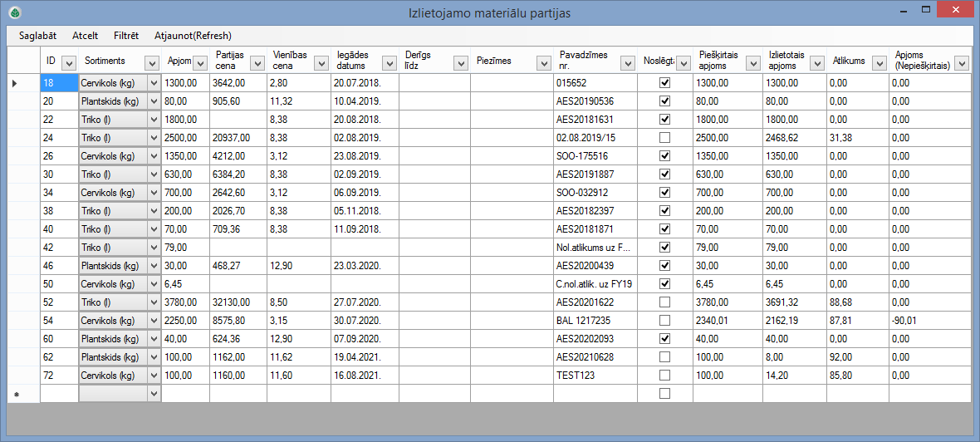Click Pavadzīmes cell SOO-032912
Screen dimensions: 980x442
coord(595,193)
